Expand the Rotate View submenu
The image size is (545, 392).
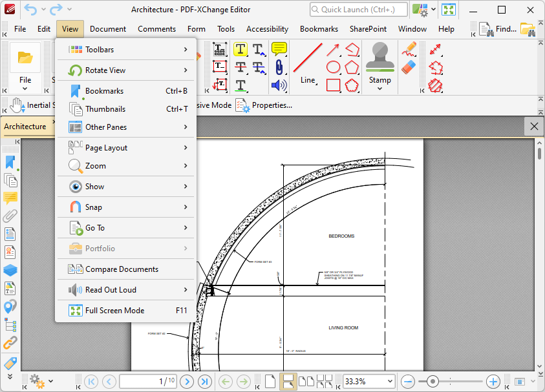pos(125,70)
